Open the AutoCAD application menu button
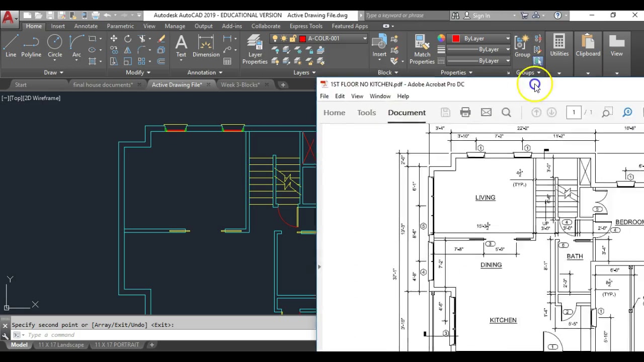Image resolution: width=644 pixels, height=362 pixels. (8, 18)
